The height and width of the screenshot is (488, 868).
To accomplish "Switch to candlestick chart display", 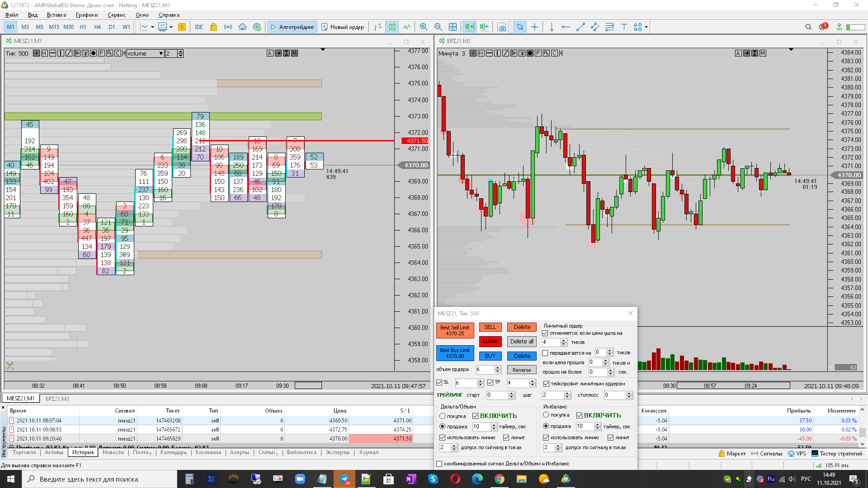I will click(392, 27).
